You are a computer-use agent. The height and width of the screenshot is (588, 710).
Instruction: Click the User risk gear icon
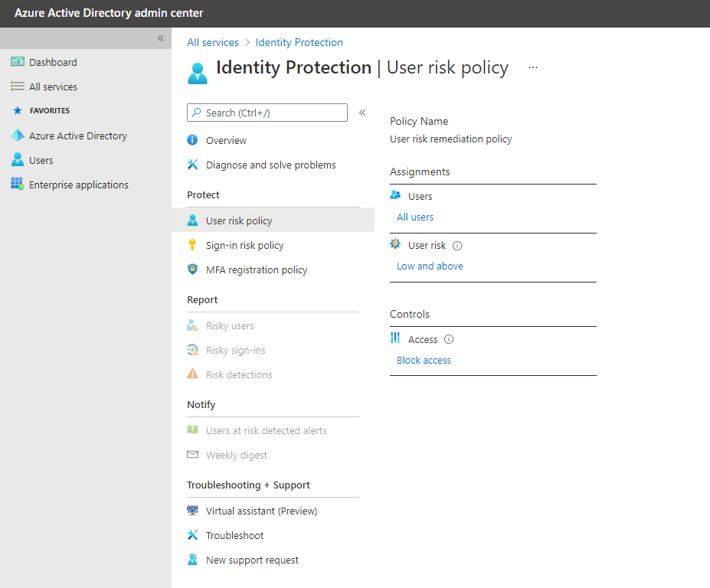click(395, 244)
